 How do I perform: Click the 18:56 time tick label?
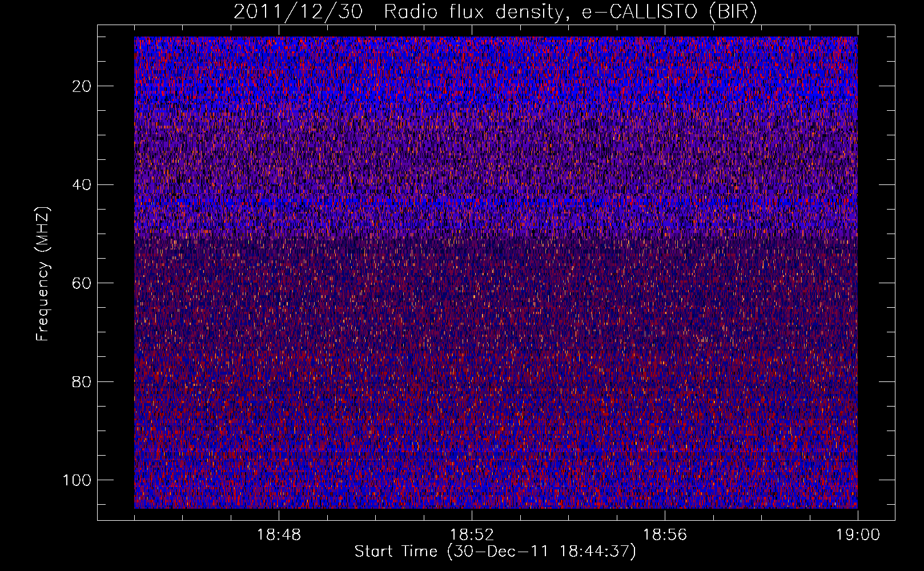[665, 535]
